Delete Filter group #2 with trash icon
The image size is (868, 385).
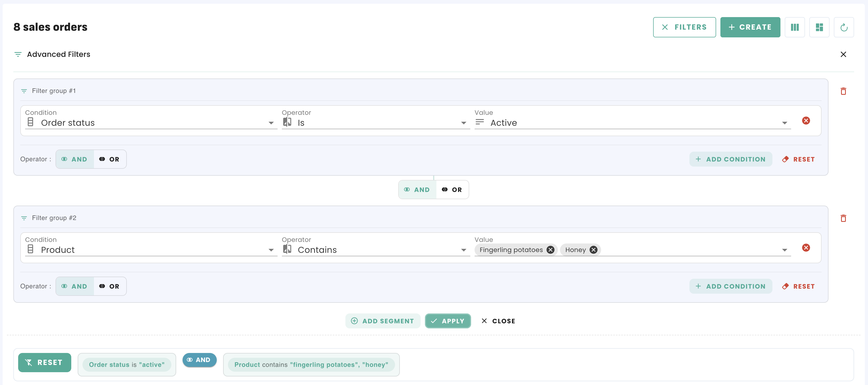(843, 218)
